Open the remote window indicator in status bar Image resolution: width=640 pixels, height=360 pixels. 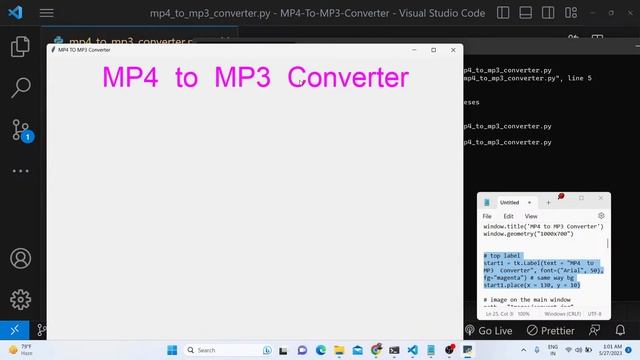(15, 330)
